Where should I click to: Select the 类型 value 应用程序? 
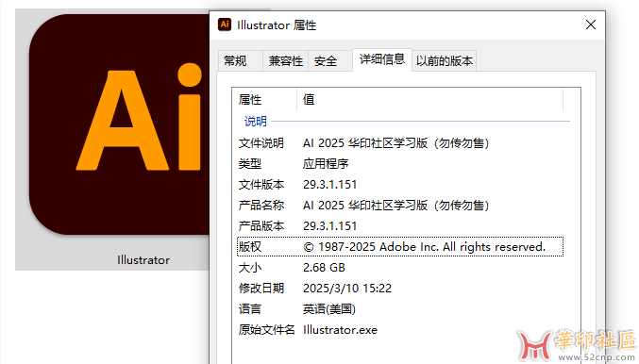click(326, 164)
